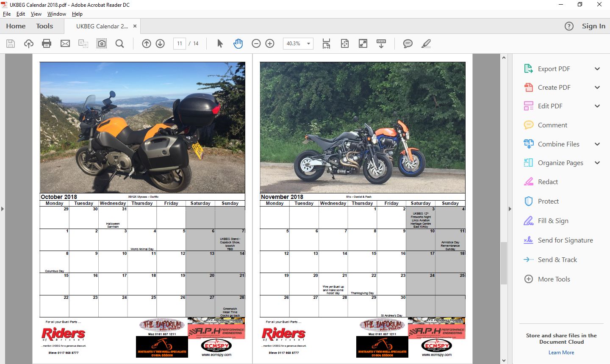Image resolution: width=610 pixels, height=364 pixels.
Task: Switch to the Tools tab
Action: [44, 26]
